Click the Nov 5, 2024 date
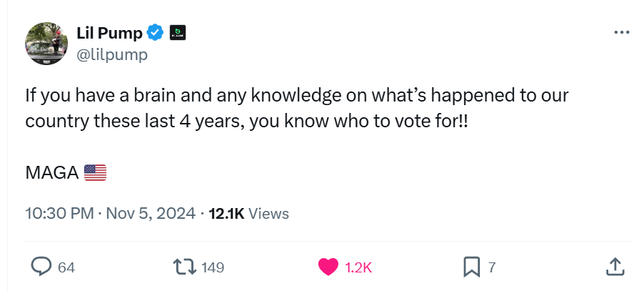This screenshot has height=291, width=644. coord(151,213)
